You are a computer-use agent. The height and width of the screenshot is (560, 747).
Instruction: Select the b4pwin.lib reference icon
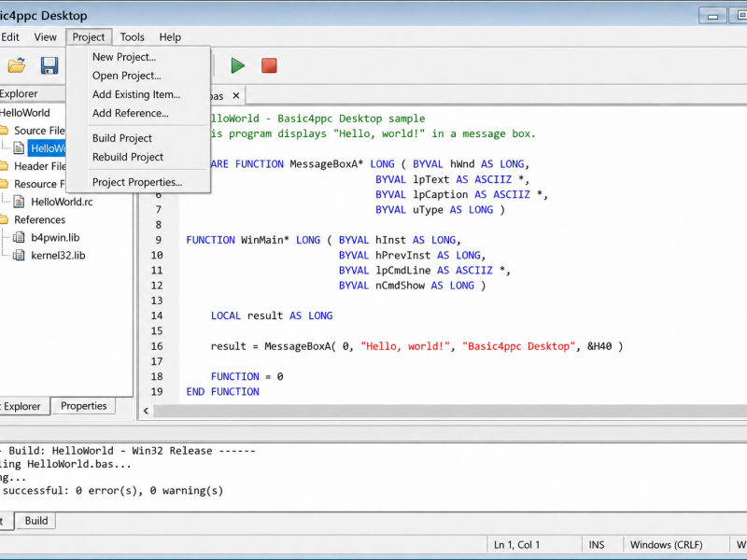pyautogui.click(x=19, y=237)
